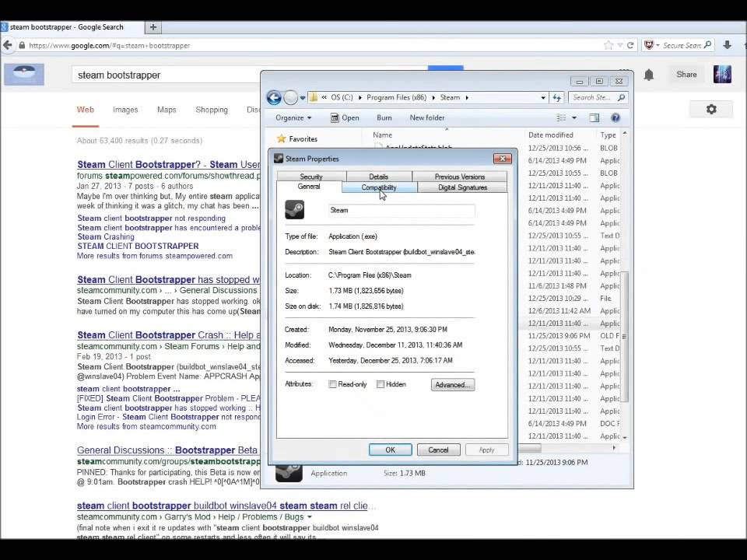Show the Explorer preview pane
747x560 pixels.
pyautogui.click(x=594, y=117)
